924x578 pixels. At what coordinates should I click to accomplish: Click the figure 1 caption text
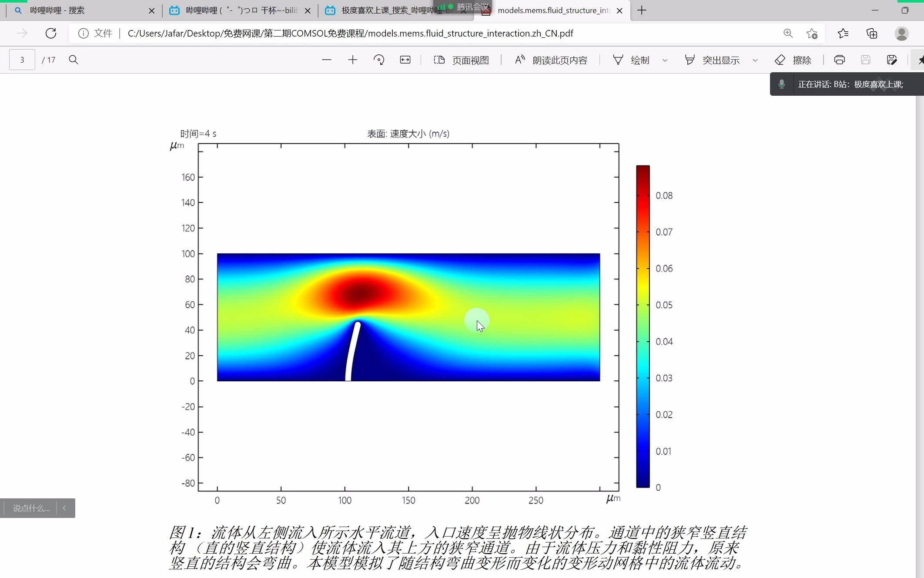coord(458,548)
